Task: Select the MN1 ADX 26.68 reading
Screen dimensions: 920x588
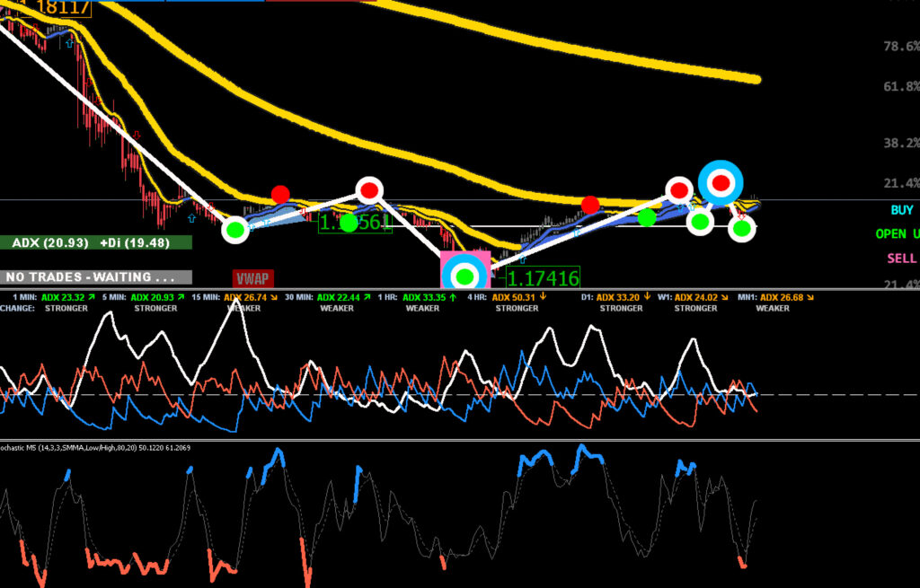Action: click(775, 298)
